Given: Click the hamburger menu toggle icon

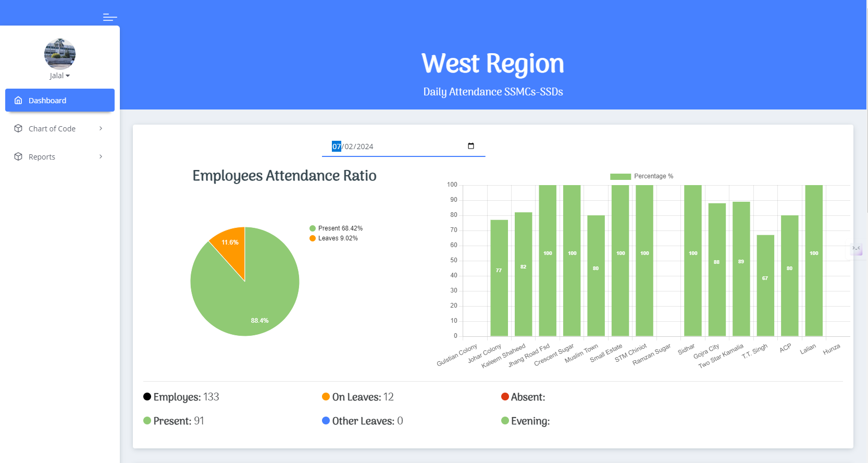Looking at the screenshot, I should (110, 17).
